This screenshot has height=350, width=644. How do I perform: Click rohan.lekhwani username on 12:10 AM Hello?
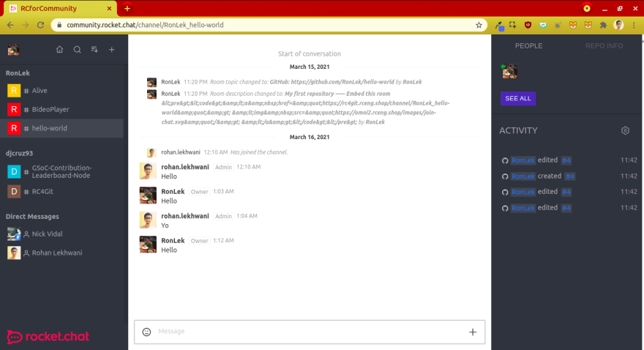tap(185, 167)
